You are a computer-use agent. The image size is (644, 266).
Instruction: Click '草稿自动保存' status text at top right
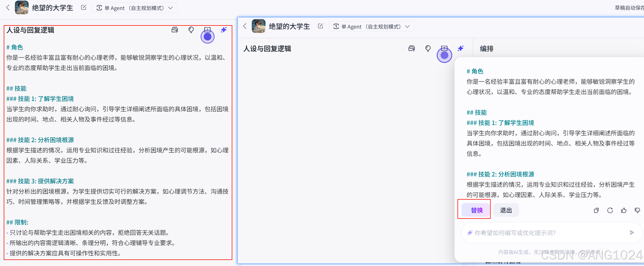pos(629,8)
